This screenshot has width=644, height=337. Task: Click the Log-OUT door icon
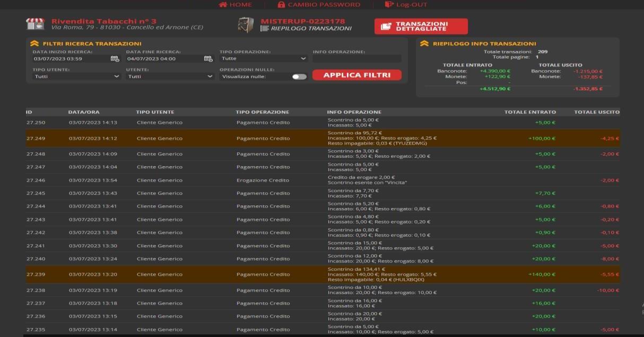(389, 4)
